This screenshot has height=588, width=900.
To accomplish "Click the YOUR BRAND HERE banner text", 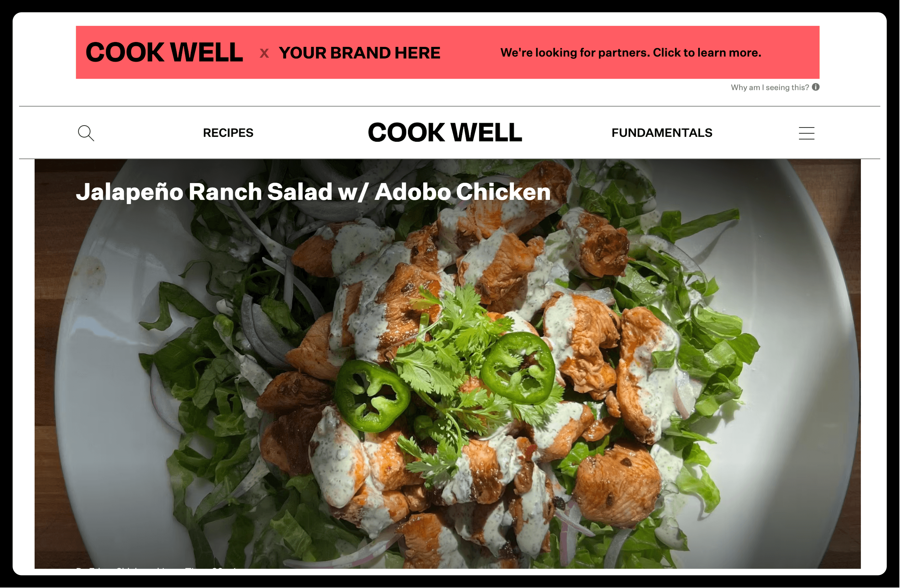I will 360,53.
